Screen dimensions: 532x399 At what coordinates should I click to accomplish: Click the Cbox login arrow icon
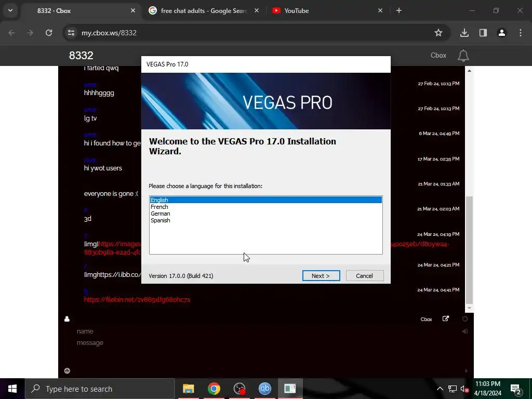tap(465, 331)
